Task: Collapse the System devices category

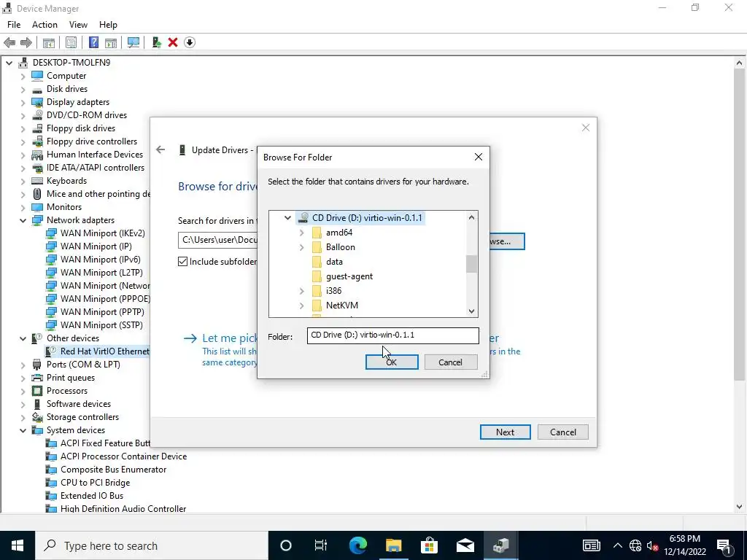Action: coord(23,430)
